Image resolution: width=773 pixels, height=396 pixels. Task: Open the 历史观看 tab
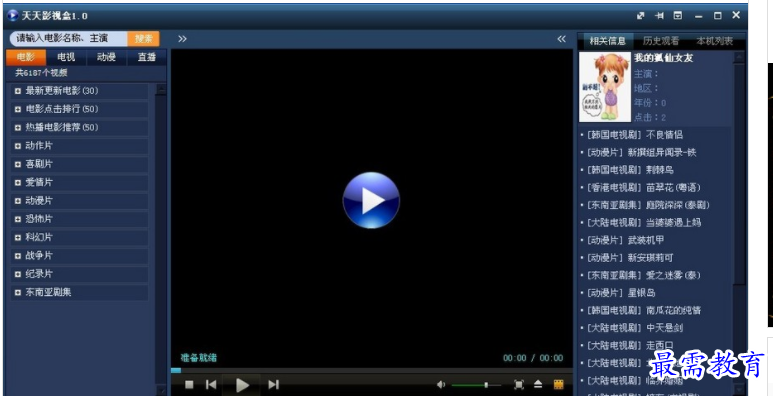[x=661, y=41]
